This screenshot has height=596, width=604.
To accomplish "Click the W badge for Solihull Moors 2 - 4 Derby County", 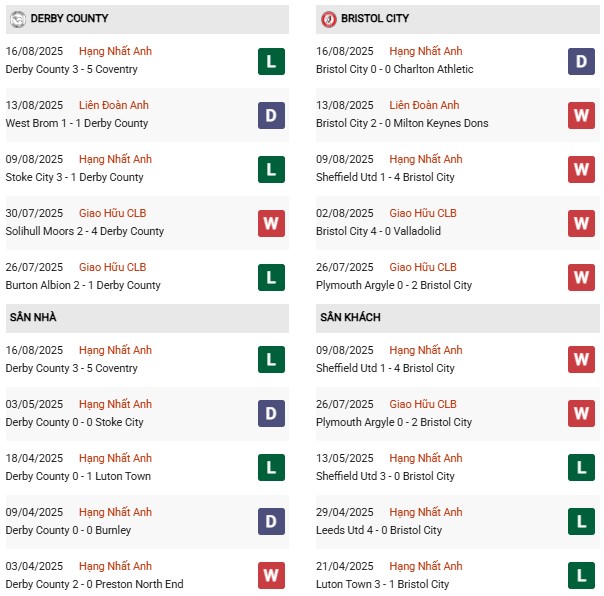I will 271,223.
